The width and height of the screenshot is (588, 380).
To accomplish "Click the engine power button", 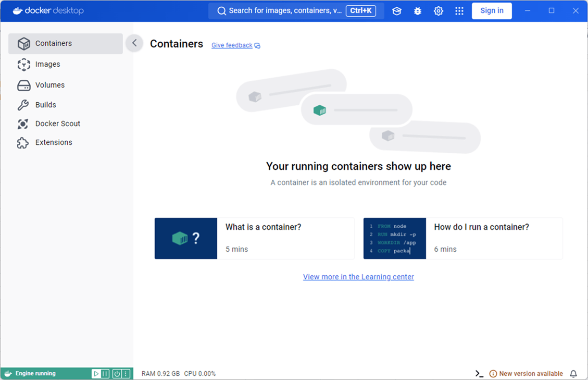I will [117, 374].
